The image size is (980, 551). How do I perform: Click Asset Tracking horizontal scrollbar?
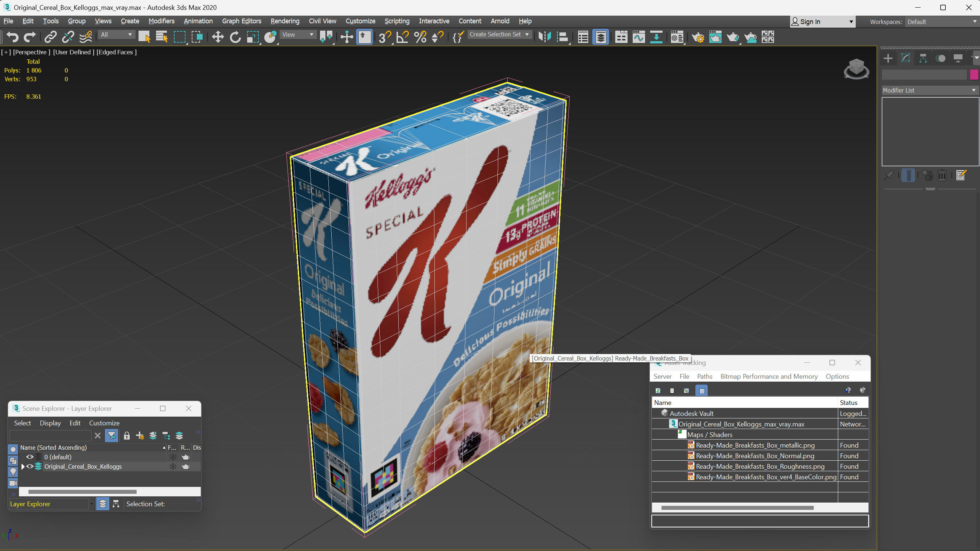click(737, 508)
